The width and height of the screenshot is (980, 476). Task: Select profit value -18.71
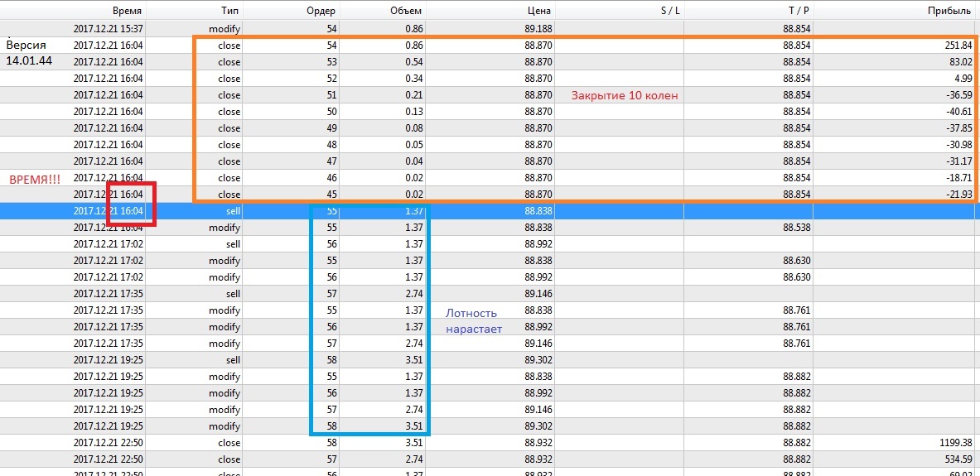[959, 177]
